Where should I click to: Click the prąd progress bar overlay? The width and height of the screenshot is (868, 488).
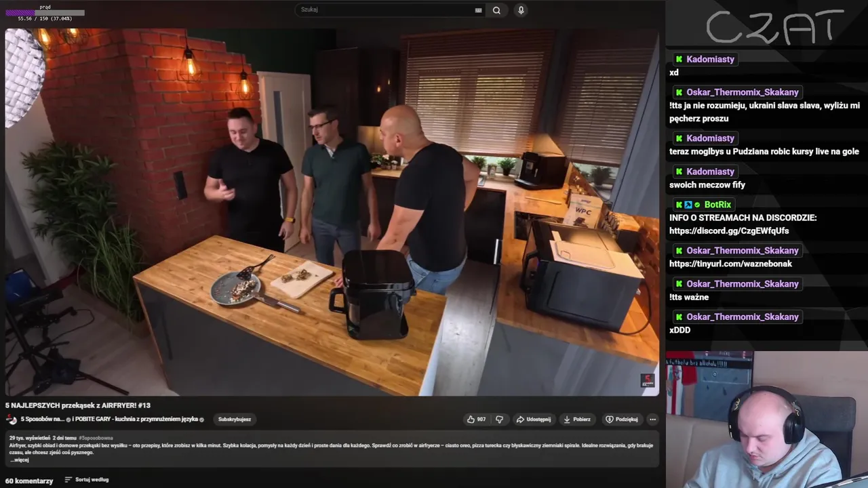[x=45, y=13]
